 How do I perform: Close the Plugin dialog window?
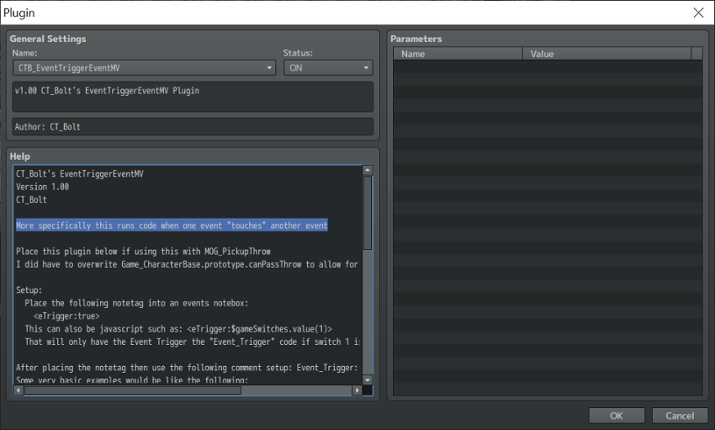[698, 13]
